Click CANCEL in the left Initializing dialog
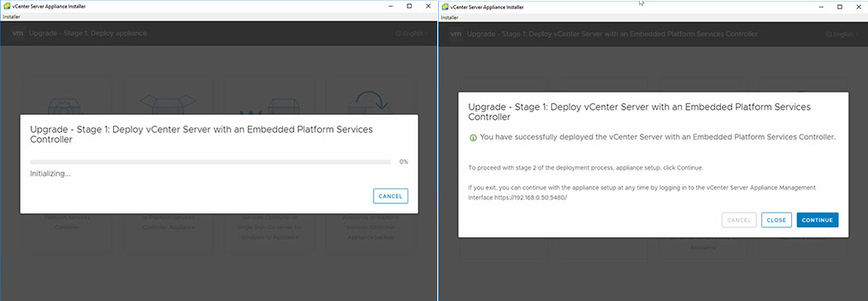Screen dimensions: 868x301 tap(391, 196)
